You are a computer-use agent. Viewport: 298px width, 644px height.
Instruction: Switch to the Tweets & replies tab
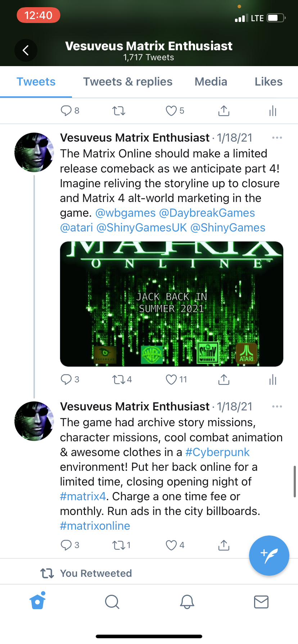pyautogui.click(x=128, y=82)
